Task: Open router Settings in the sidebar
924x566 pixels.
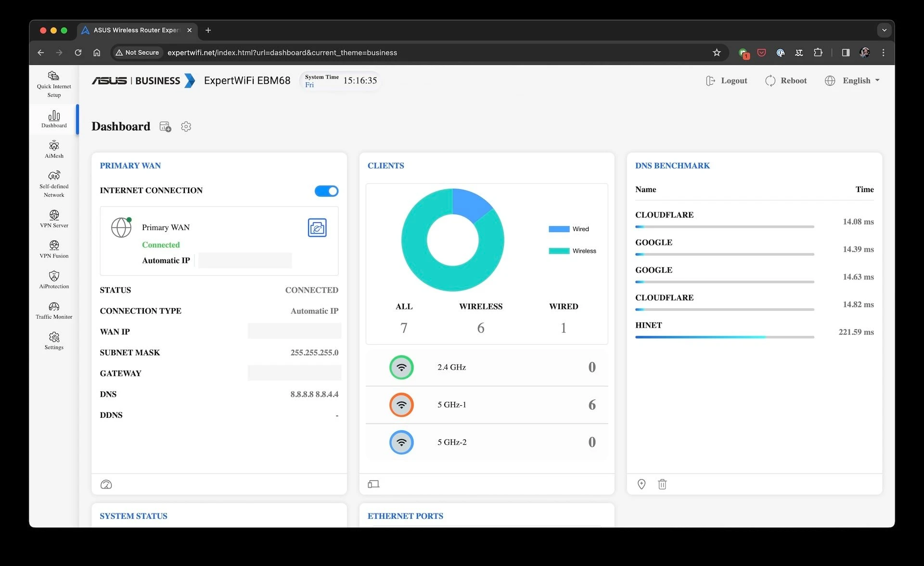Action: coord(54,341)
